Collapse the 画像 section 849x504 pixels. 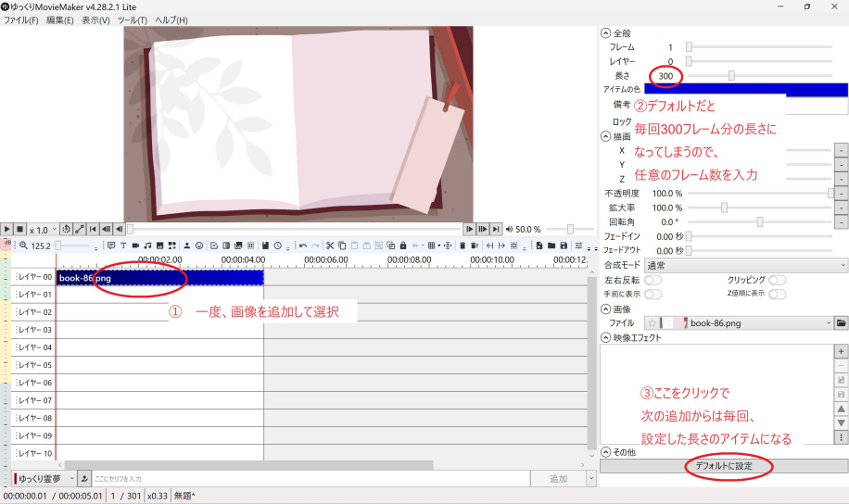pyautogui.click(x=606, y=309)
